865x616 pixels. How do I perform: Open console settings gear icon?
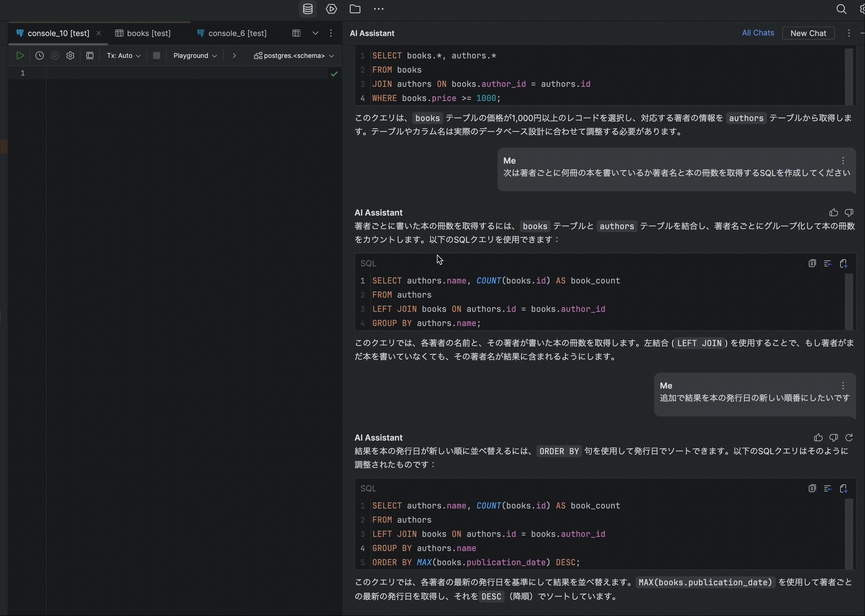click(x=70, y=56)
